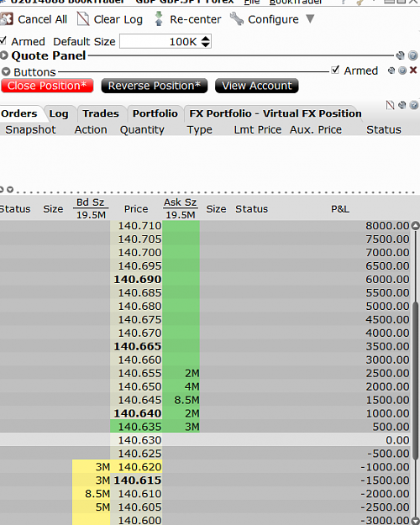Viewport: 420px width, 525px height.
Task: Click the Re-center arrows icon
Action: 159,18
